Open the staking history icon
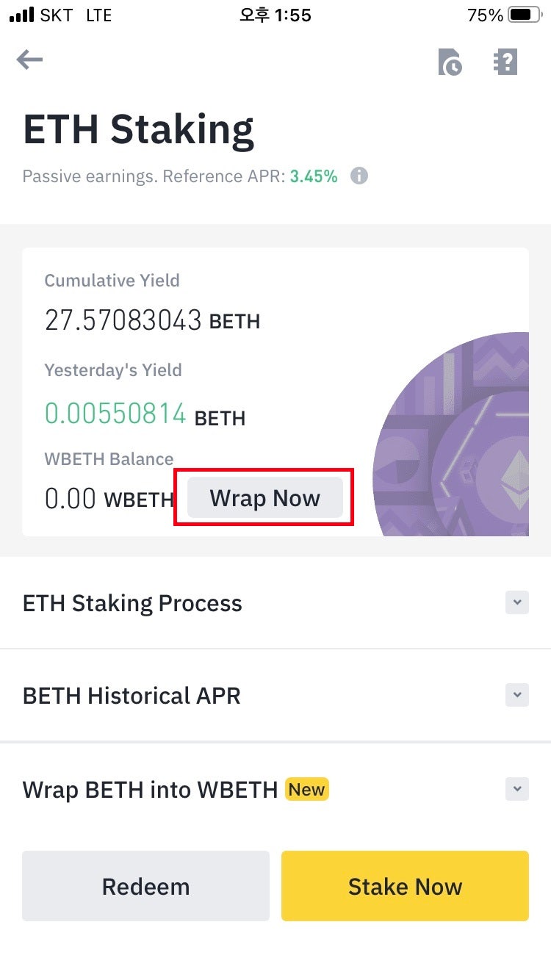551x980 pixels. click(450, 62)
